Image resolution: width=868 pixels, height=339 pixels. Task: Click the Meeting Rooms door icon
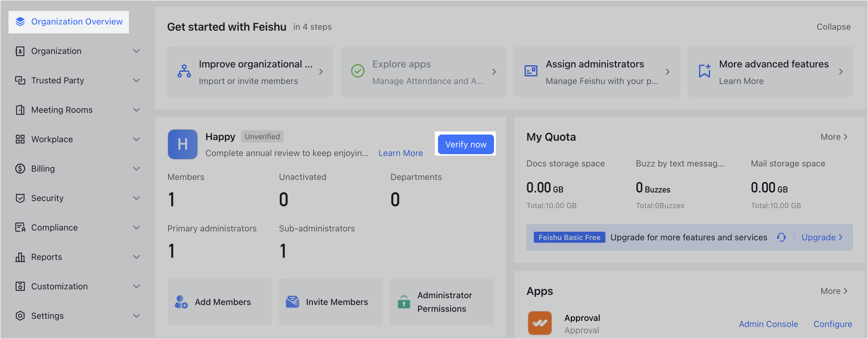click(20, 110)
